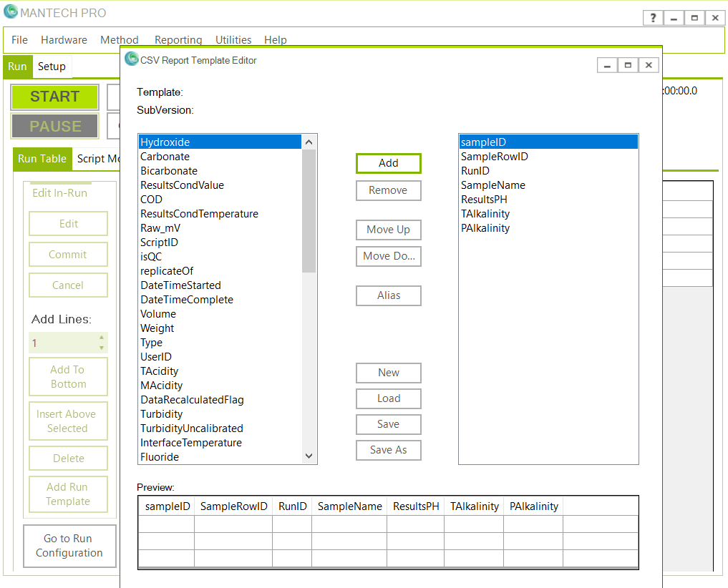Select Fluoride in the fields list
Viewport: 728px width, 588px height.
click(x=220, y=457)
